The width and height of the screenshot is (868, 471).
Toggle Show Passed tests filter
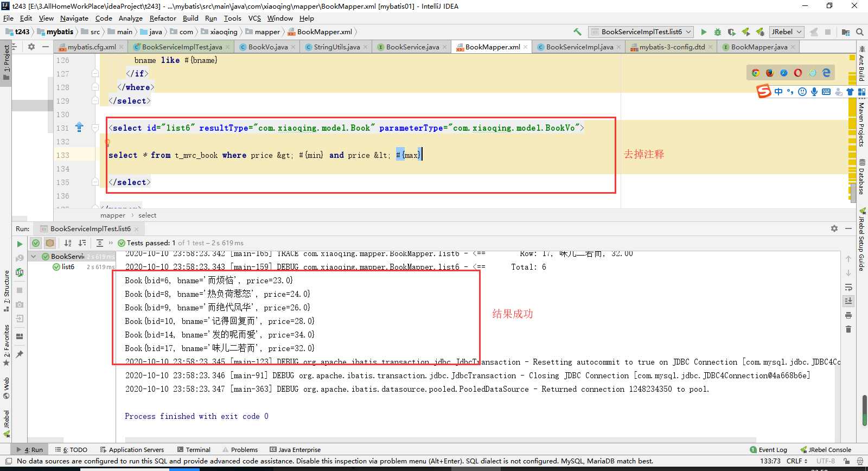tap(36, 243)
